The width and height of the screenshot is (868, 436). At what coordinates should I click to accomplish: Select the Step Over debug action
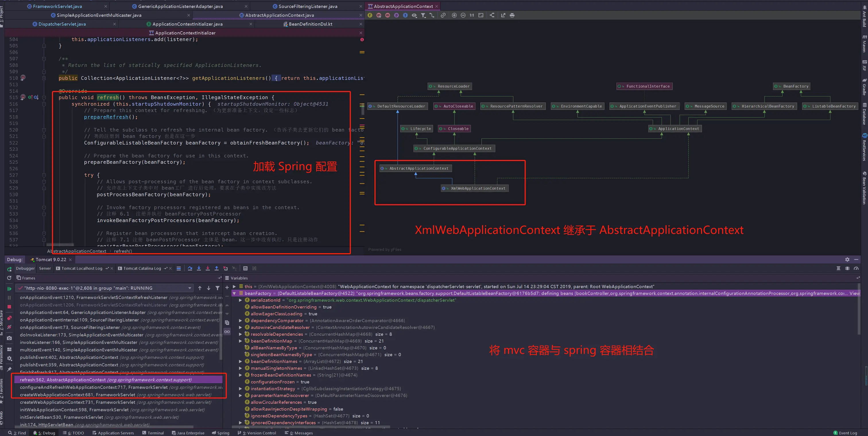[190, 268]
